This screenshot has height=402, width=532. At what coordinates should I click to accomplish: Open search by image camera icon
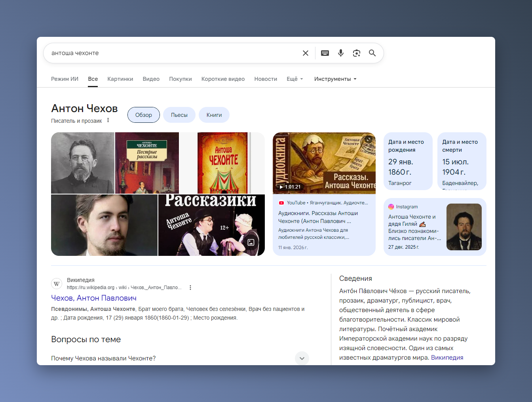coord(357,53)
